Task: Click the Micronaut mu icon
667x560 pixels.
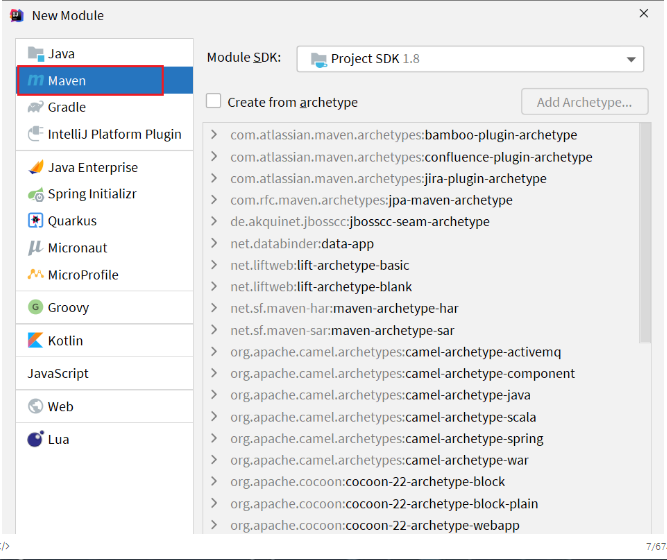Action: click(x=36, y=248)
